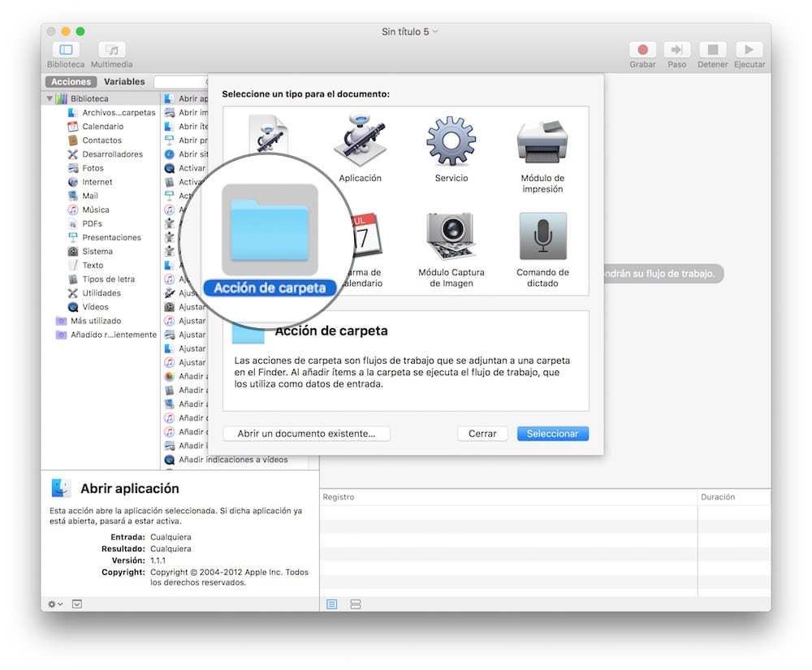Select the Aplicación document type icon
This screenshot has width=812, height=670.
click(x=360, y=143)
